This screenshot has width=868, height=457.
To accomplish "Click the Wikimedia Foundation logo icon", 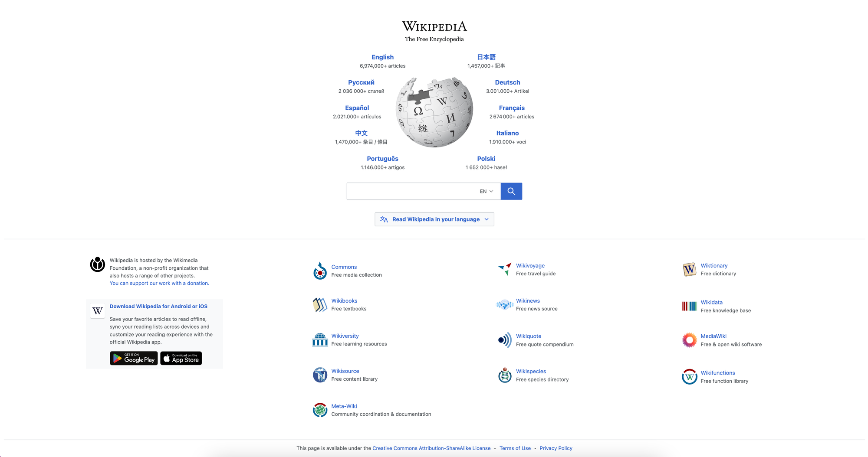I will [97, 264].
